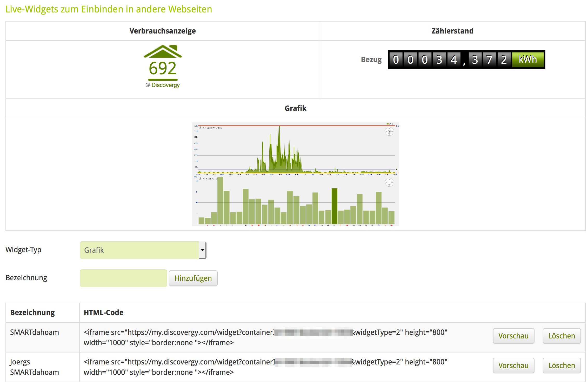Click the download icon beside lower chart title
The image size is (588, 386).
[x=200, y=179]
